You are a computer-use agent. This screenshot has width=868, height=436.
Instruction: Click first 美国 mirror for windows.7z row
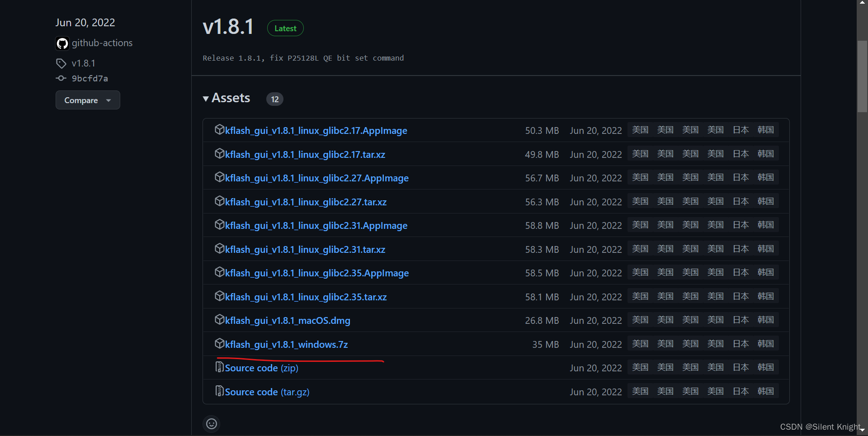640,344
